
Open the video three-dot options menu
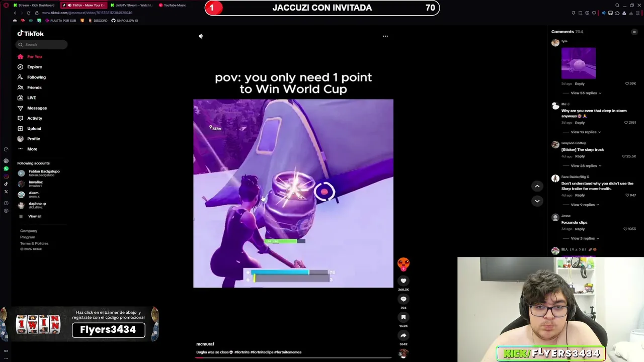tap(385, 36)
